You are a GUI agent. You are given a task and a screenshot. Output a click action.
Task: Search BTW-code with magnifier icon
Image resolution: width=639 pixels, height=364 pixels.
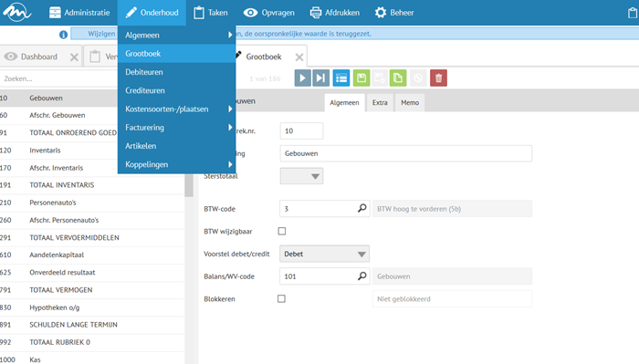(x=361, y=209)
